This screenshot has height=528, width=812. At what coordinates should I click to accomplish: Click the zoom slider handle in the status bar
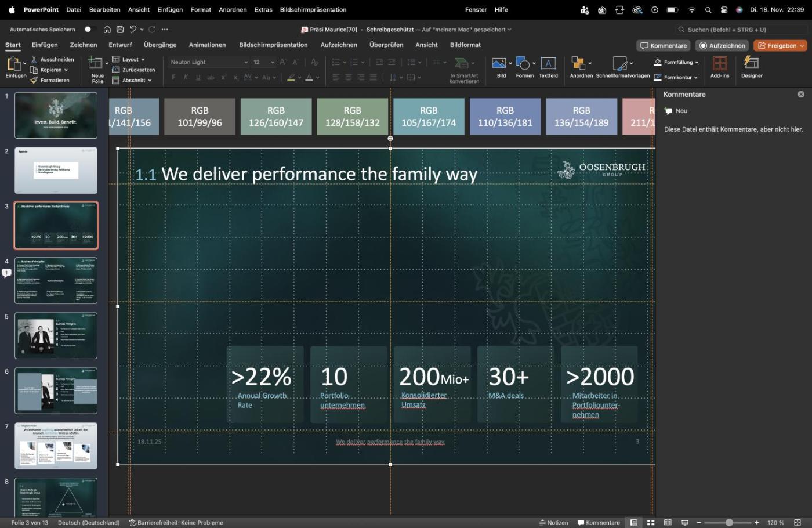(x=729, y=523)
